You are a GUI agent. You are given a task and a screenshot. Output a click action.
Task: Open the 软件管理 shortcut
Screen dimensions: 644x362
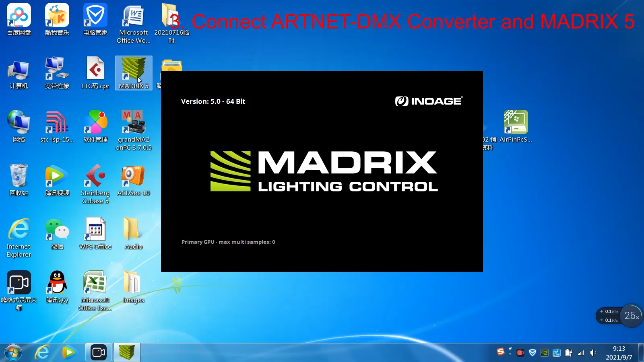(x=95, y=127)
